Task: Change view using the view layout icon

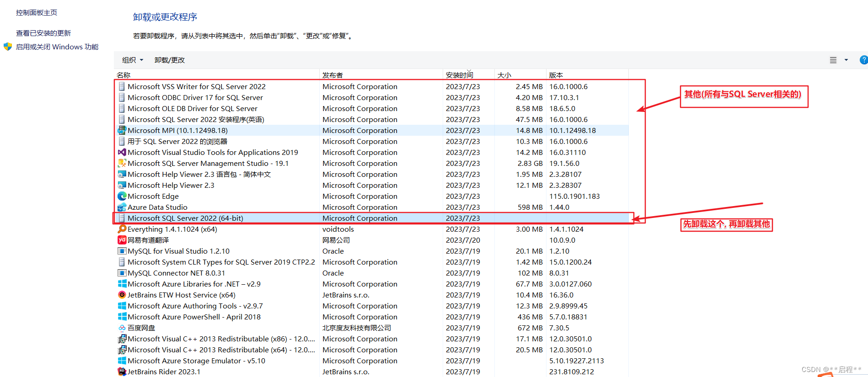Action: pos(833,60)
